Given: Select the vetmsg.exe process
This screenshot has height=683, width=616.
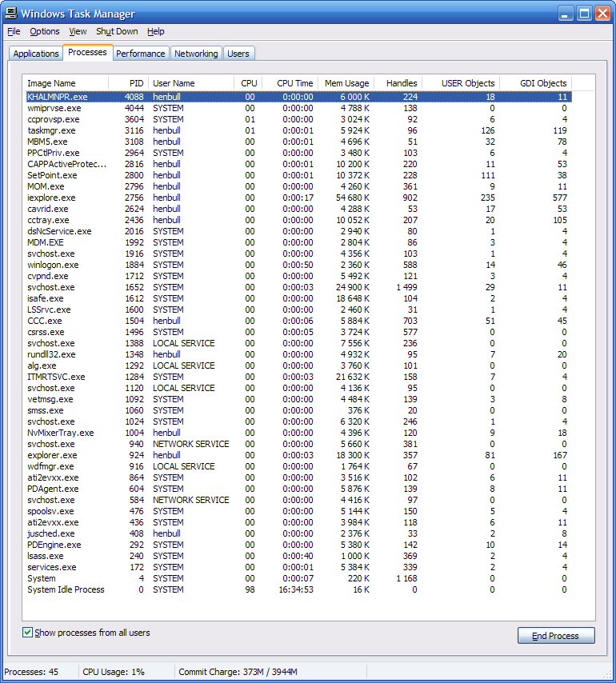Looking at the screenshot, I should pos(298,399).
